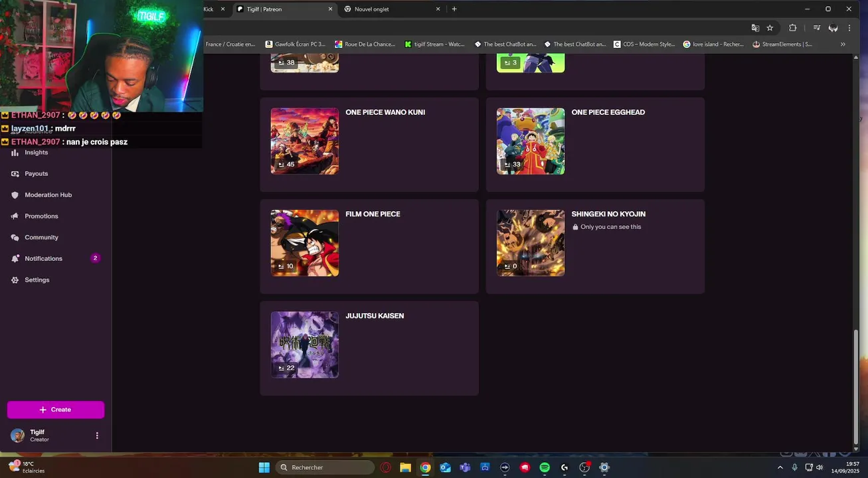Click the collection thumbnail showing 3 posts
Screen dimensions: 868x478
click(531, 63)
